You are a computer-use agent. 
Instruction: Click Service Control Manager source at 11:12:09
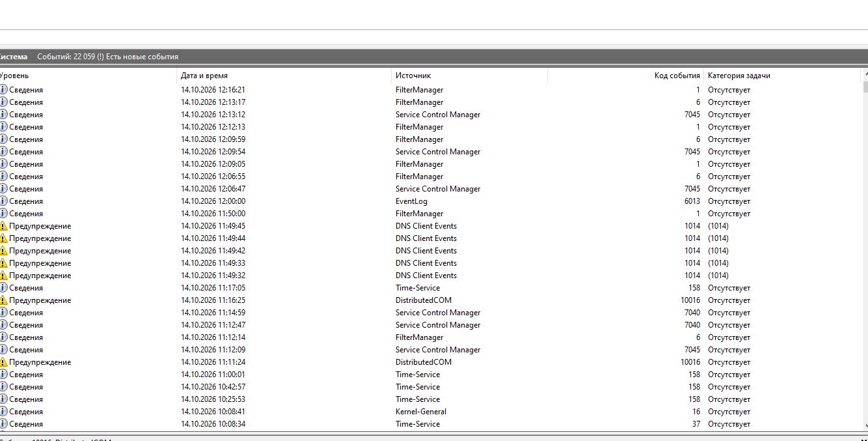click(x=438, y=350)
